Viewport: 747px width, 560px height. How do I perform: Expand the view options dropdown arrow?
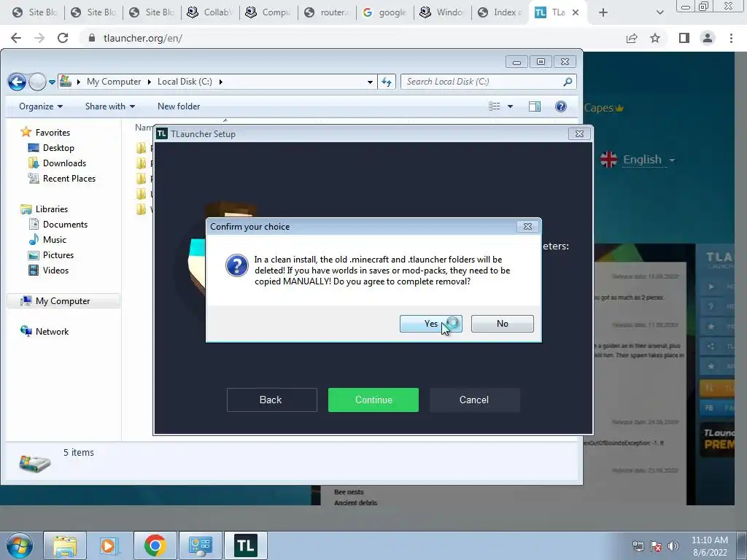click(510, 106)
